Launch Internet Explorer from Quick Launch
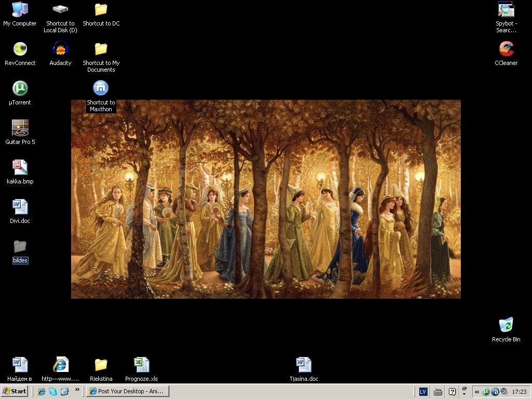The height and width of the screenshot is (399, 532). coord(42,391)
